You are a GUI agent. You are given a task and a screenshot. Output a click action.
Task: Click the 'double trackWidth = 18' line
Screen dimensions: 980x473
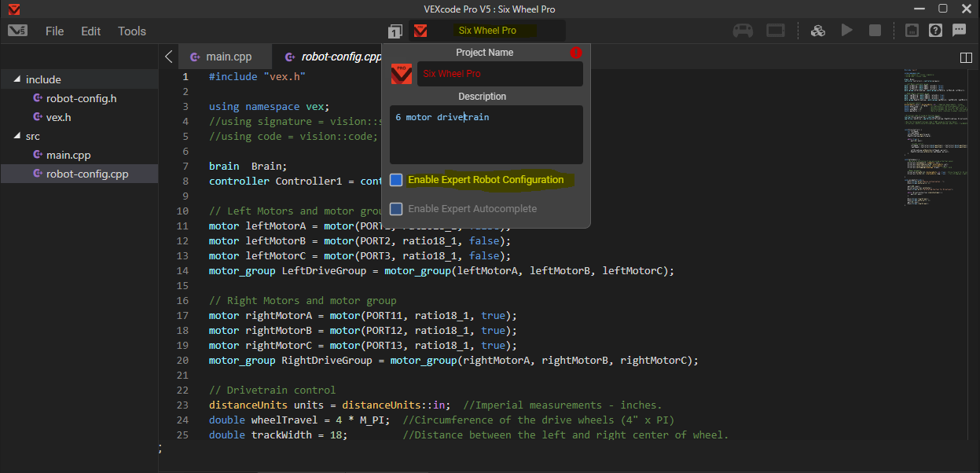(x=468, y=435)
